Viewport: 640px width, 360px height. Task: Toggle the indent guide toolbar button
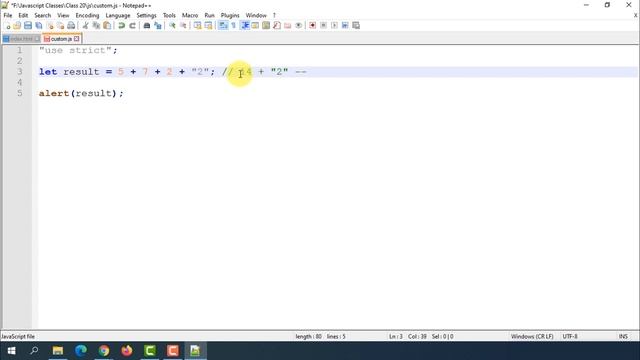click(245, 26)
